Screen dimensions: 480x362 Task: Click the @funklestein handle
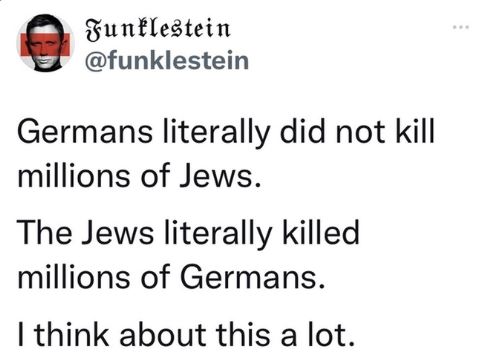tap(167, 60)
